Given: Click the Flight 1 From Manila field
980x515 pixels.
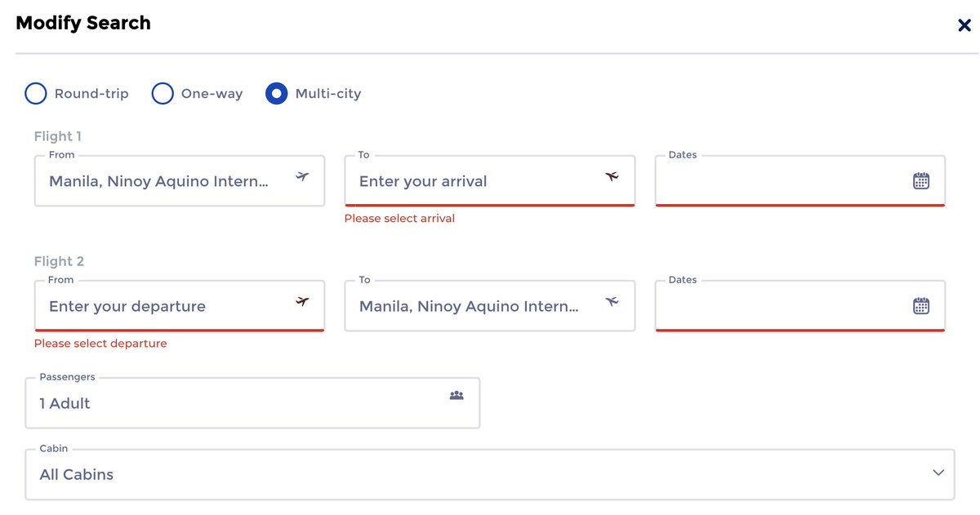Looking at the screenshot, I should 180,181.
